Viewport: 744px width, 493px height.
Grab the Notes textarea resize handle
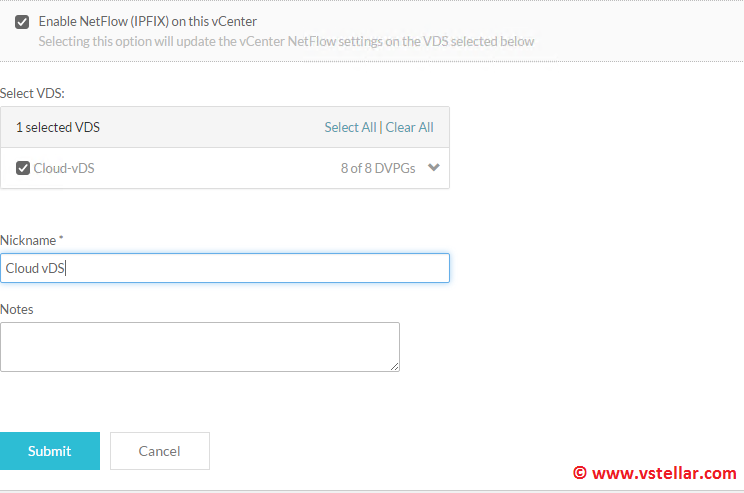pos(395,367)
